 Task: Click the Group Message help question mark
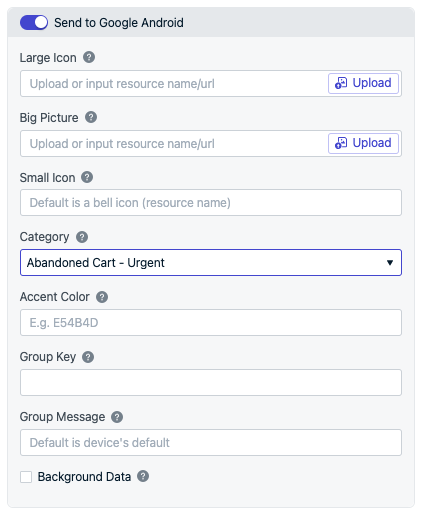point(117,417)
